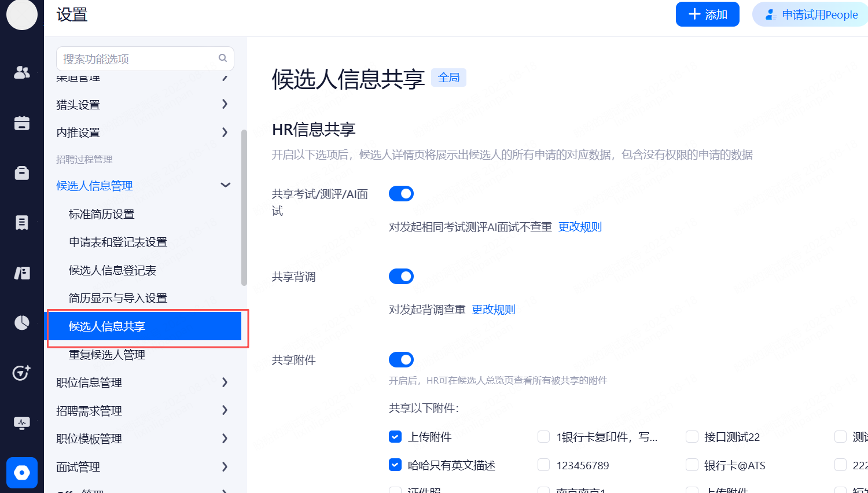This screenshot has width=868, height=493.
Task: Turn off the 共享附件 toggle
Action: [401, 360]
